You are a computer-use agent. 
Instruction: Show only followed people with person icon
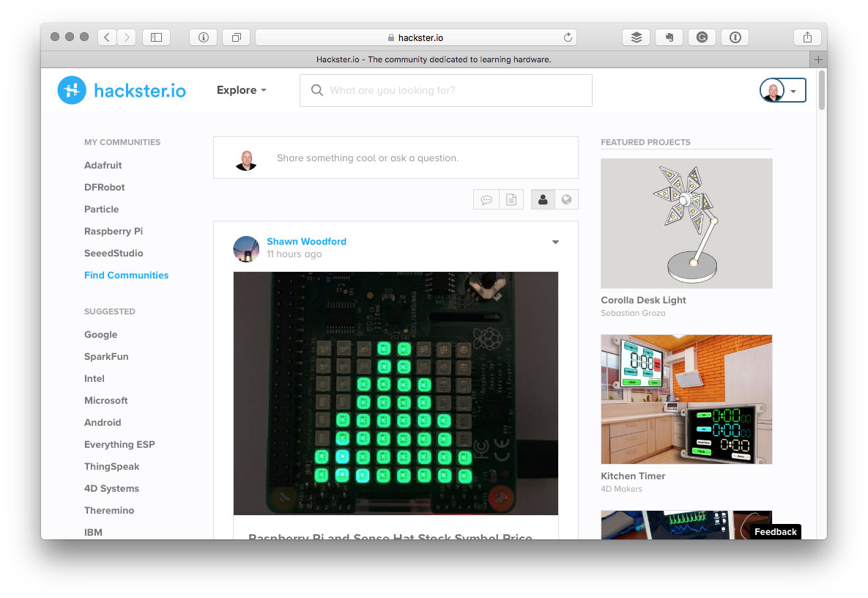pos(543,200)
